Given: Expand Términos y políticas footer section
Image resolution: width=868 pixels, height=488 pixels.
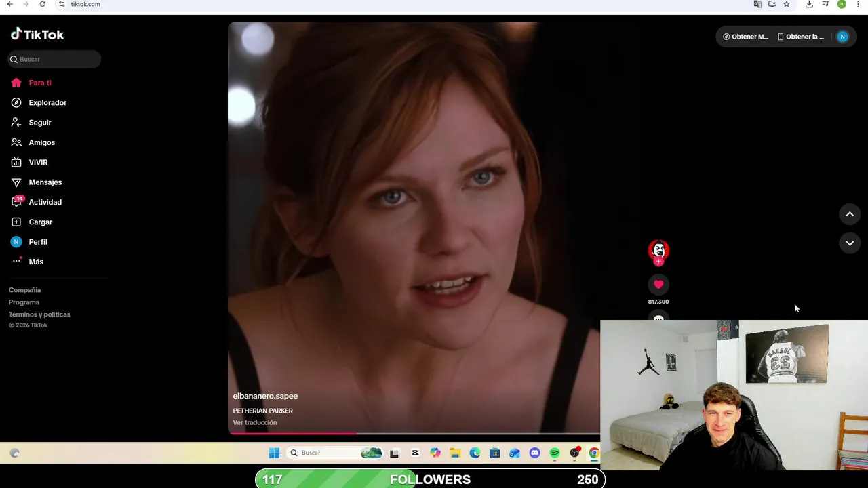Looking at the screenshot, I should [39, 314].
